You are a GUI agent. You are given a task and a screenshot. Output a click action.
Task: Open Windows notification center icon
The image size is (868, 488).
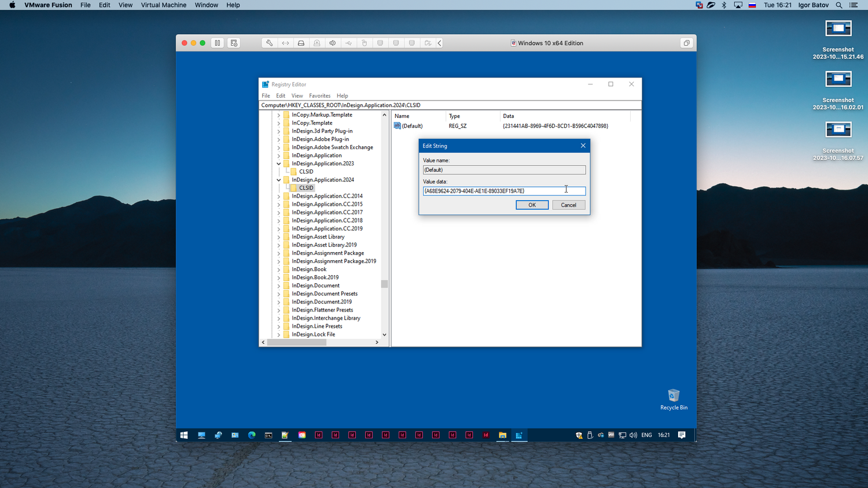pos(682,435)
